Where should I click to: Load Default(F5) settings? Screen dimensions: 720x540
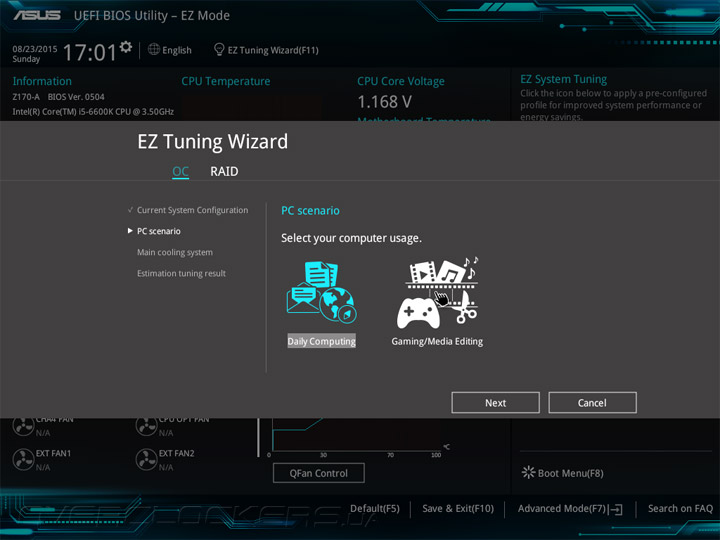(x=375, y=508)
